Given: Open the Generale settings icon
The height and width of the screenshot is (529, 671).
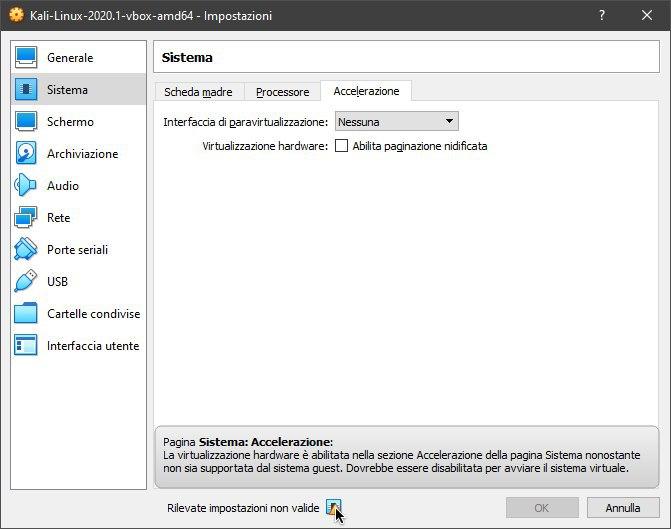Looking at the screenshot, I should click(26, 58).
